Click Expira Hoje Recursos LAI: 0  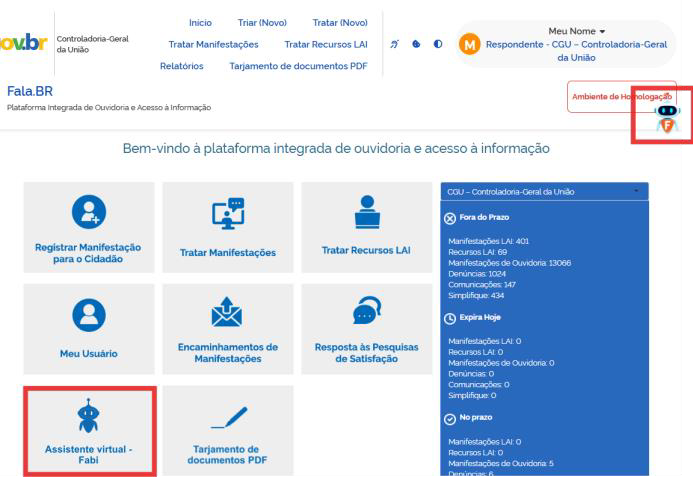pos(476,352)
